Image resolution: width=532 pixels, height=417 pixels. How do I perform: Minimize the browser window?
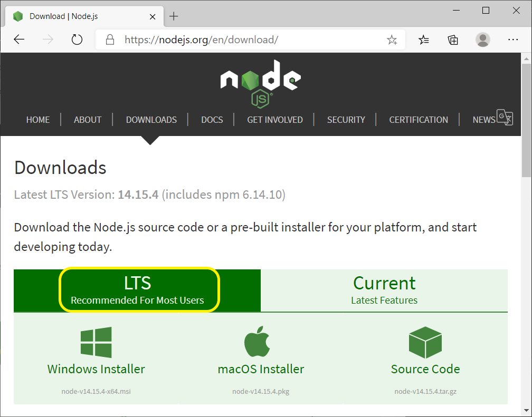pos(457,11)
